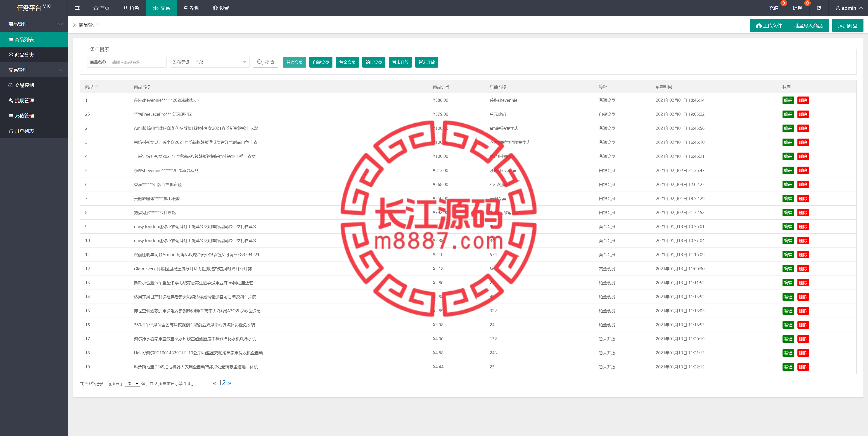Click the 商品价格 column header
Screen dimensions: 868x436
[x=441, y=87]
